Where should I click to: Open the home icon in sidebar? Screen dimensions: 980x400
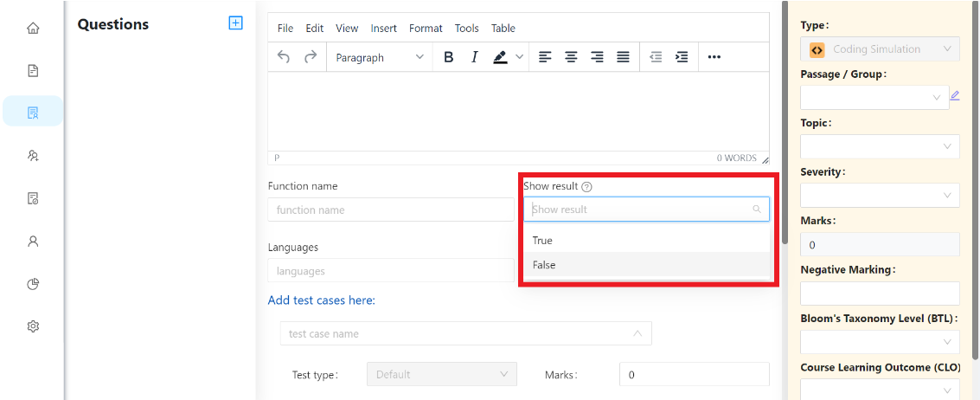(x=33, y=29)
